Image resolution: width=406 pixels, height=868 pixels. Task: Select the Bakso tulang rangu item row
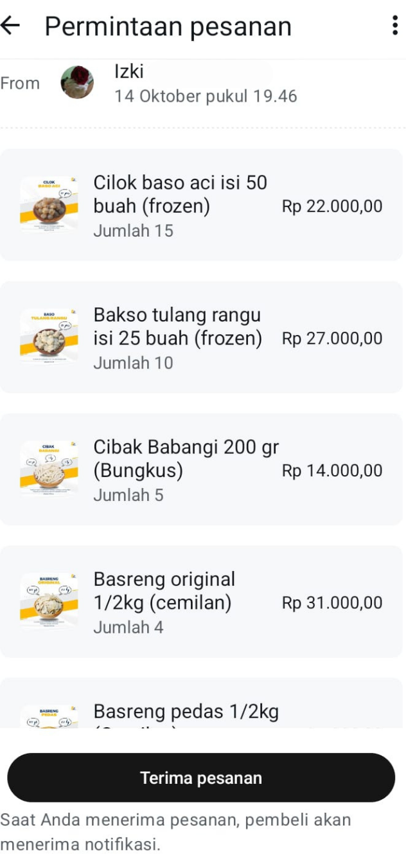click(202, 337)
